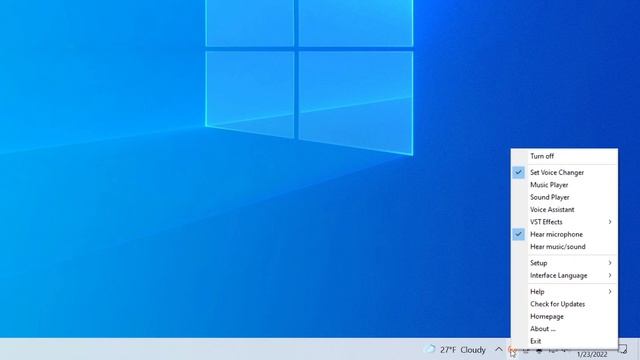Open the notification center icon
The height and width of the screenshot is (360, 640).
coord(623,349)
